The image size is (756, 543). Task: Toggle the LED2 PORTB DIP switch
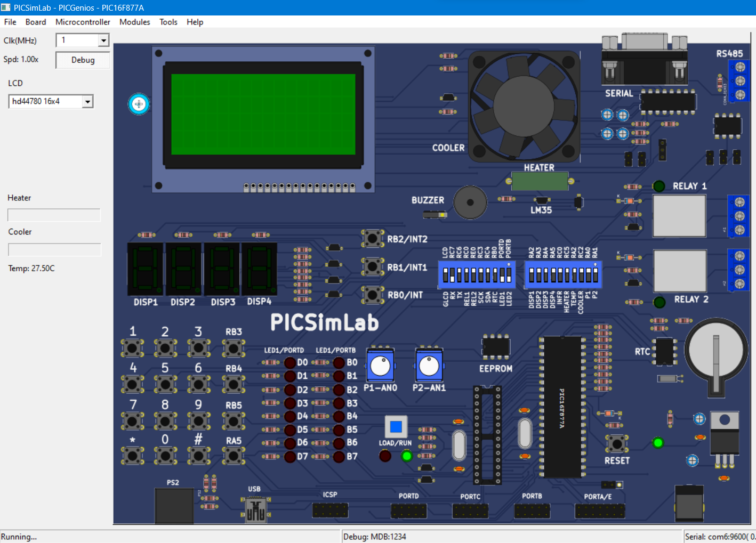509,275
